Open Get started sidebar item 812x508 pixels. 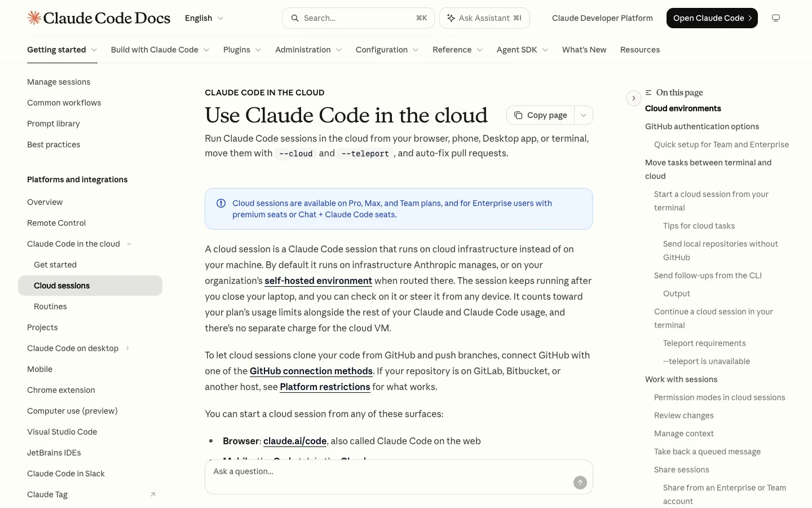pos(90,265)
